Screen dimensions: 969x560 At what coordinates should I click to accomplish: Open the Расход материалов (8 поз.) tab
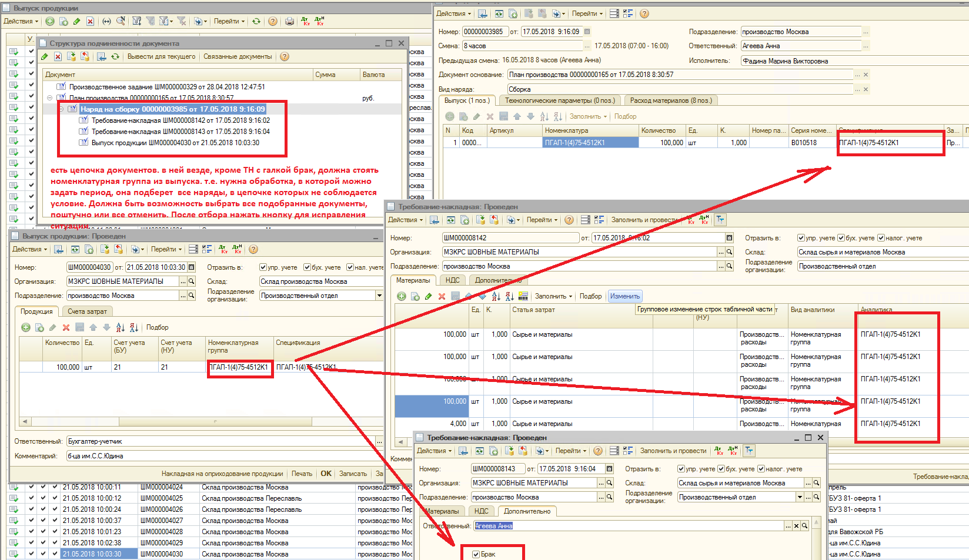coord(670,100)
